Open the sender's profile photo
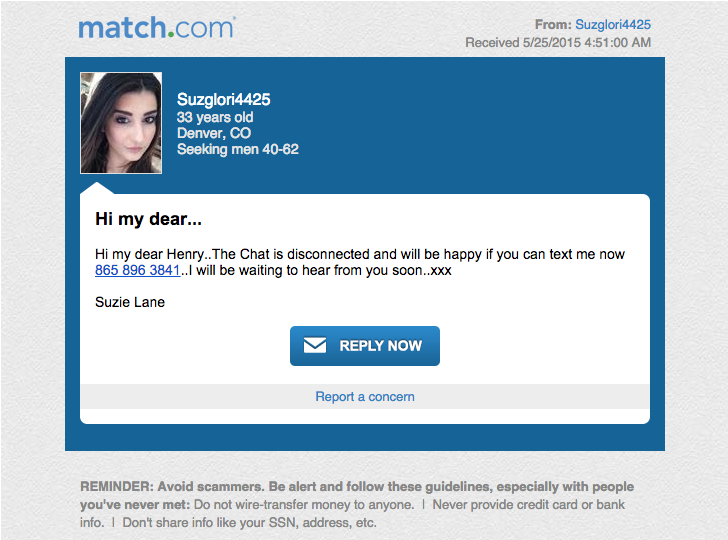Screen dimensions: 728x540 point(121,123)
